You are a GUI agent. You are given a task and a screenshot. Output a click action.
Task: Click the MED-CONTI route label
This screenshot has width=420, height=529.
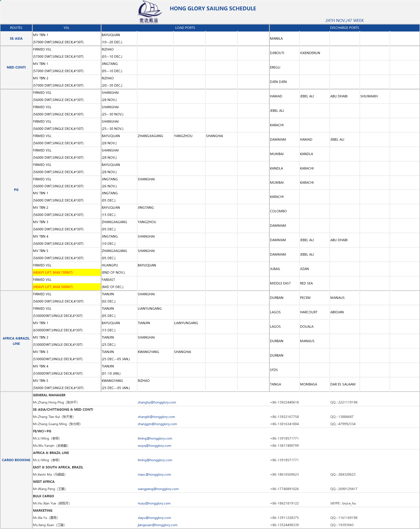point(16,67)
